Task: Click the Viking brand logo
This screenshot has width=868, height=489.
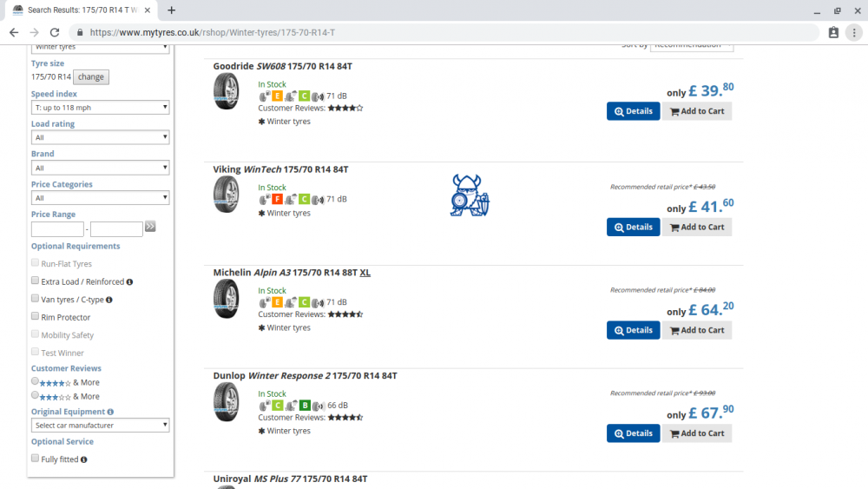Action: (x=470, y=195)
